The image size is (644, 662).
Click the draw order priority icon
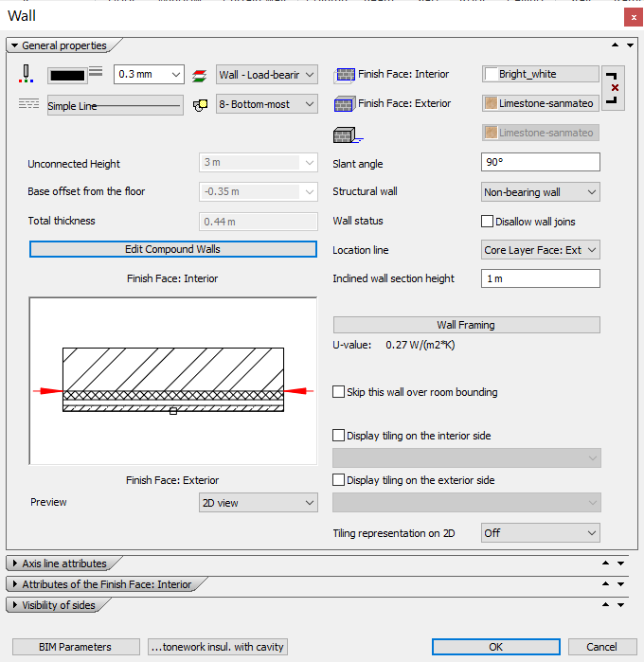200,105
